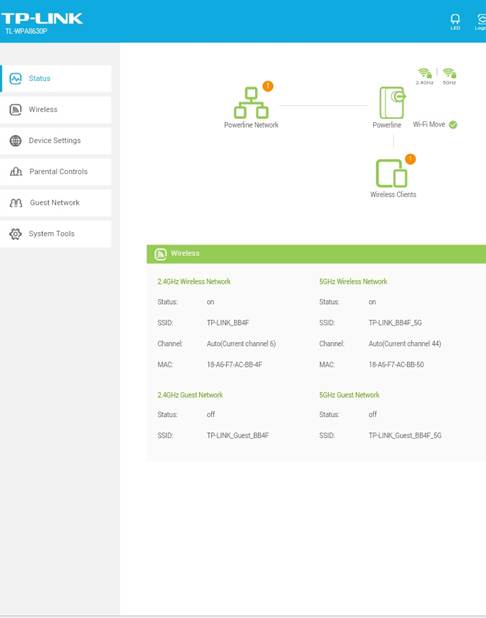Viewport: 486px width, 618px height.
Task: Click the Wi-Fi Move green check indicator
Action: click(x=453, y=125)
